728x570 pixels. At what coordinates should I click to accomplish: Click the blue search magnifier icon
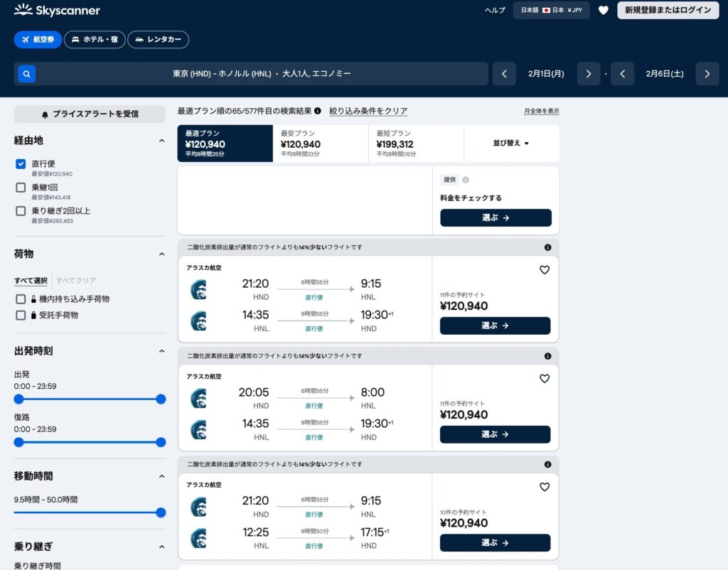pyautogui.click(x=26, y=74)
